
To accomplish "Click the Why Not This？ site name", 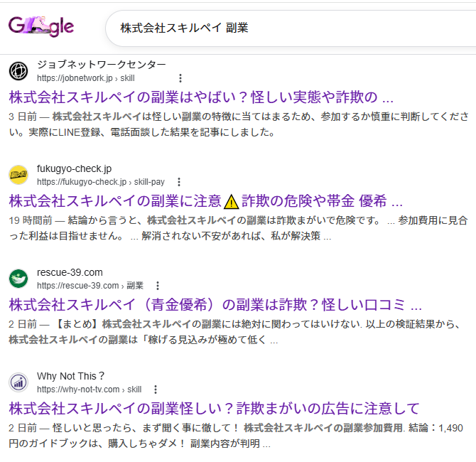I will click(71, 376).
